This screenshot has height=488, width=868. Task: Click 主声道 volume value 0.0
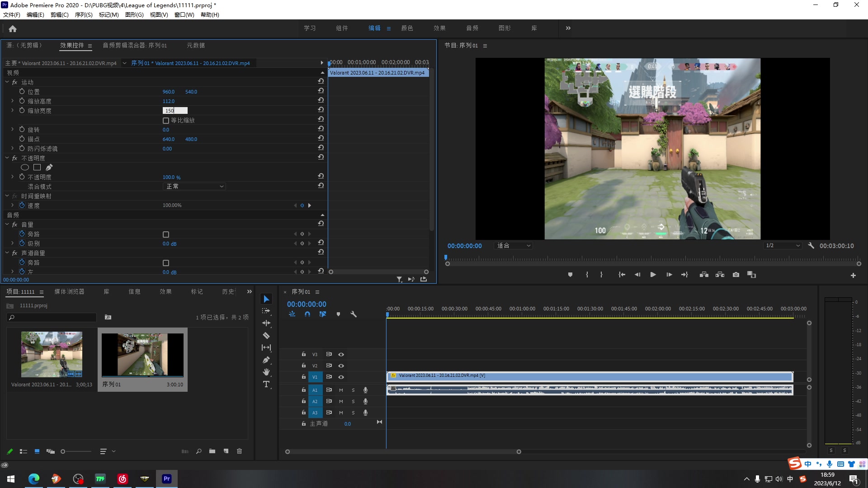347,424
